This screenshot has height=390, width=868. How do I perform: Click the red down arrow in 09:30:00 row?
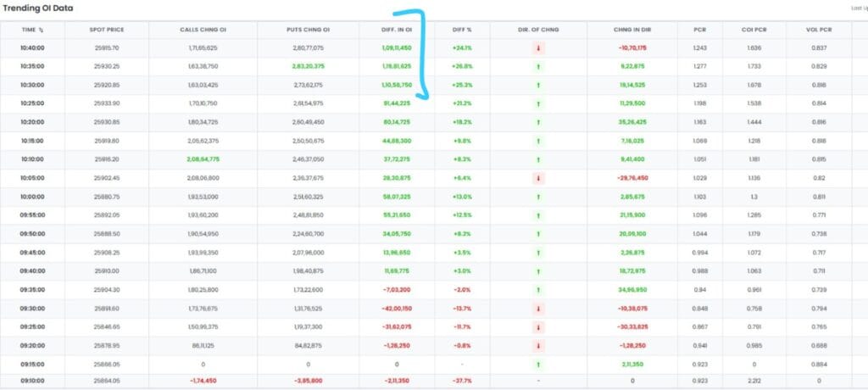(x=538, y=308)
